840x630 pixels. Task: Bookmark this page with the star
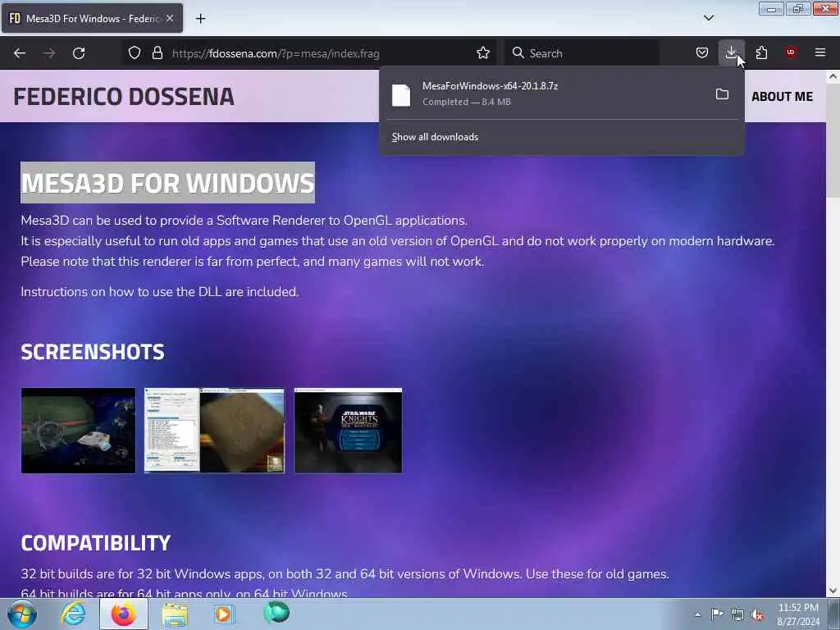[x=483, y=52]
